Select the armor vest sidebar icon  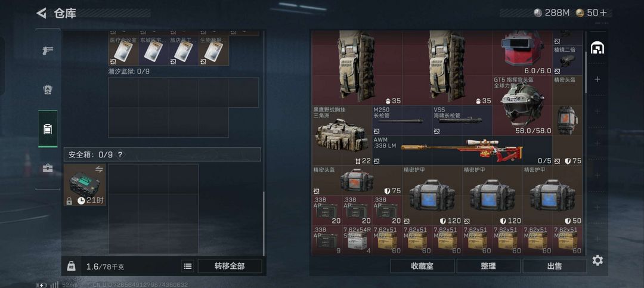[x=48, y=89]
